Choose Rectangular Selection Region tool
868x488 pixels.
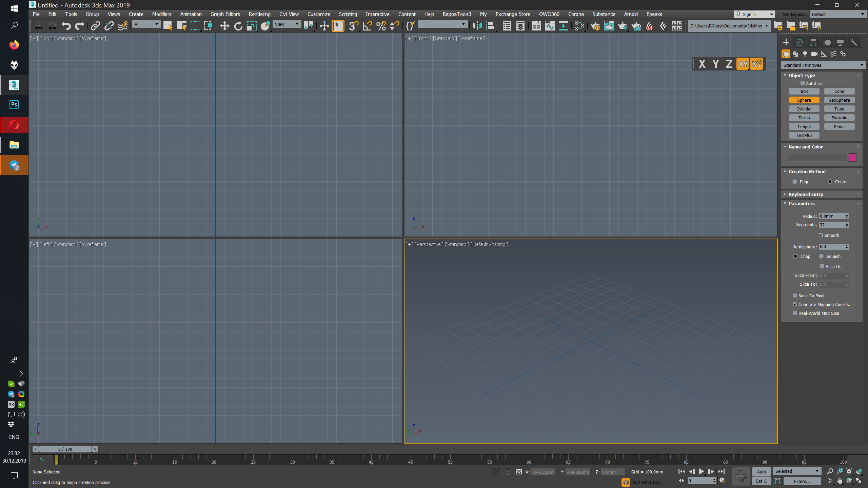point(195,26)
